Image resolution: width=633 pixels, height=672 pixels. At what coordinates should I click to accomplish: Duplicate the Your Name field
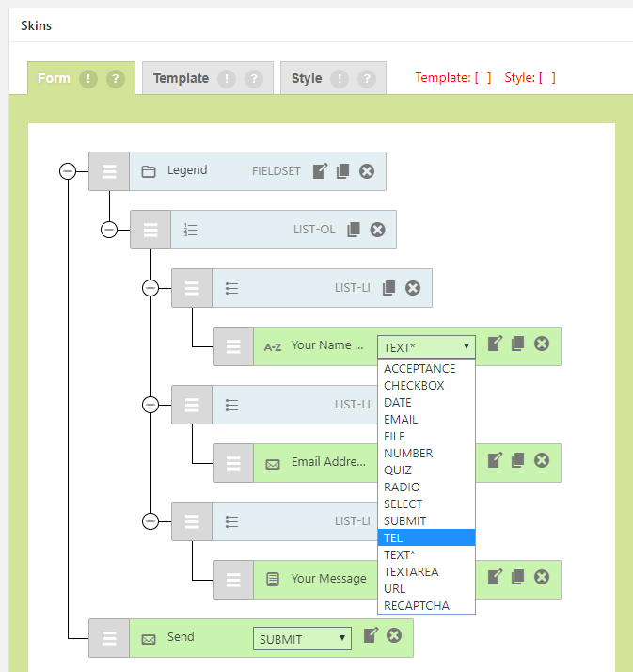tap(518, 344)
